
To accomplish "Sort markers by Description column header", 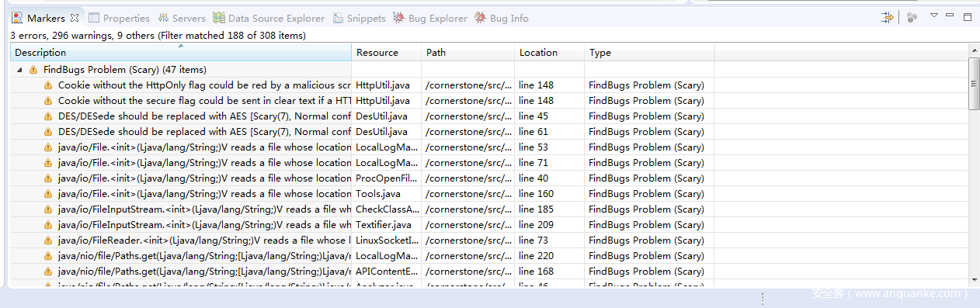I will (181, 53).
